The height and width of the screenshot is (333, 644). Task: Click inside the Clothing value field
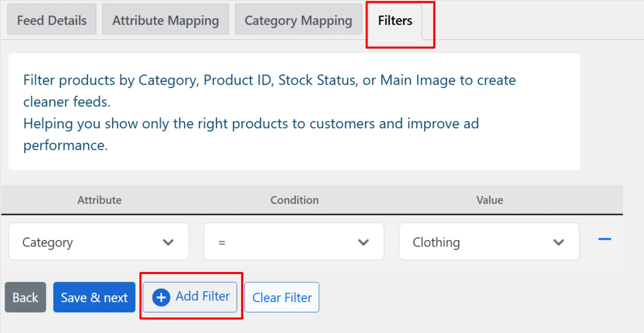click(465, 241)
